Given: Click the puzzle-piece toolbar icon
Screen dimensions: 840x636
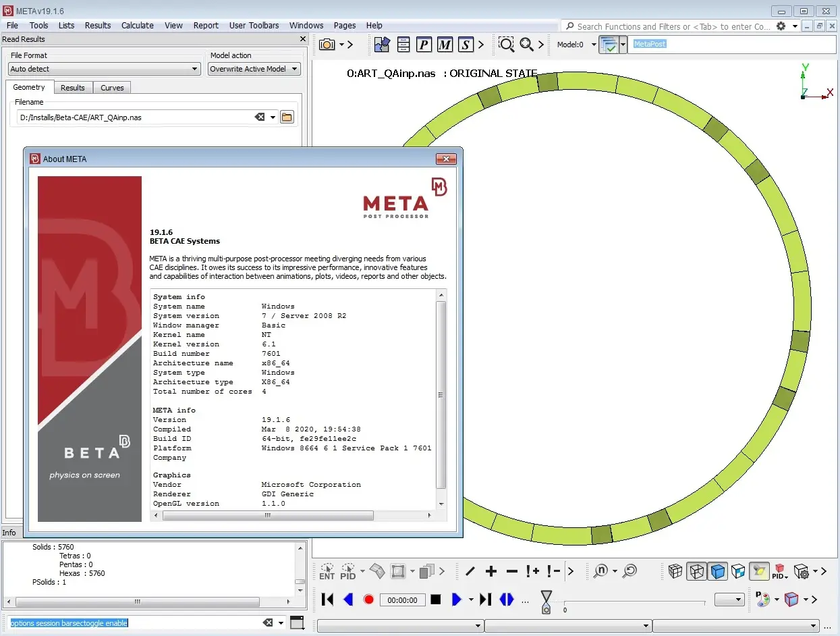Looking at the screenshot, I should [x=383, y=45].
